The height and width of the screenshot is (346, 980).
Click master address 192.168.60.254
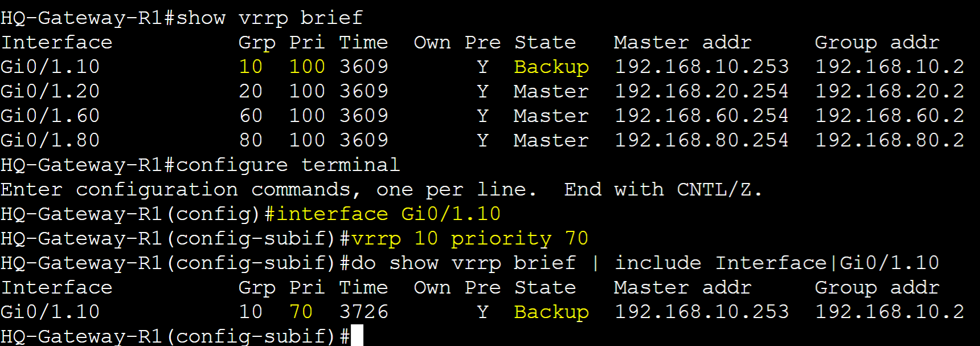tap(702, 116)
